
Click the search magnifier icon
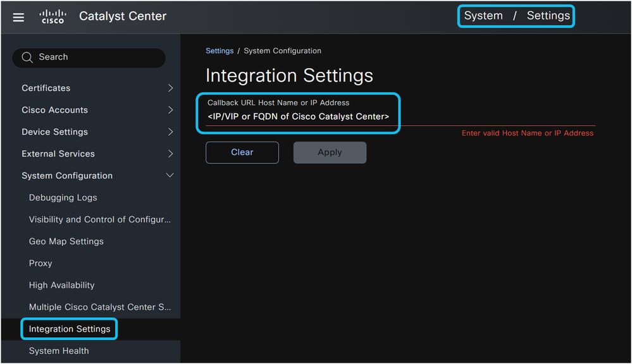click(x=27, y=57)
